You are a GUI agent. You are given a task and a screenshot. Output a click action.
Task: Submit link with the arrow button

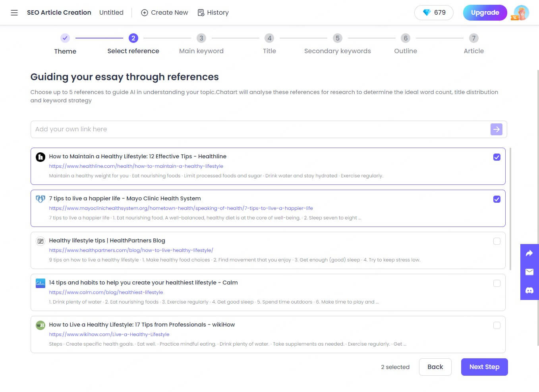point(496,129)
